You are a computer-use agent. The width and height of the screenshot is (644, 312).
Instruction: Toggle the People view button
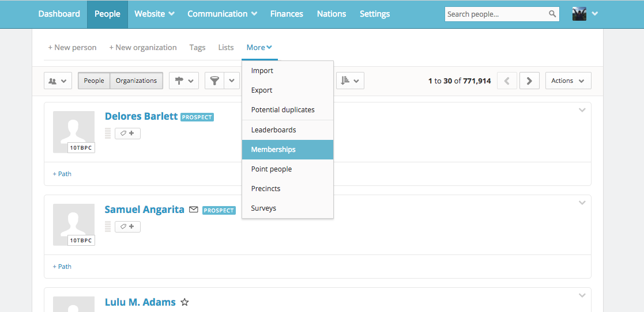[94, 81]
